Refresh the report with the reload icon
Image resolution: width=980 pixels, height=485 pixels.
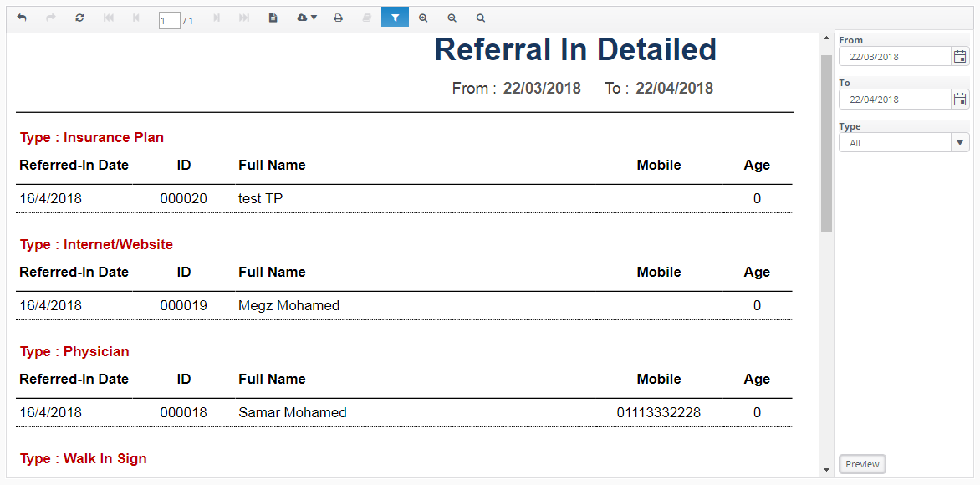[79, 18]
